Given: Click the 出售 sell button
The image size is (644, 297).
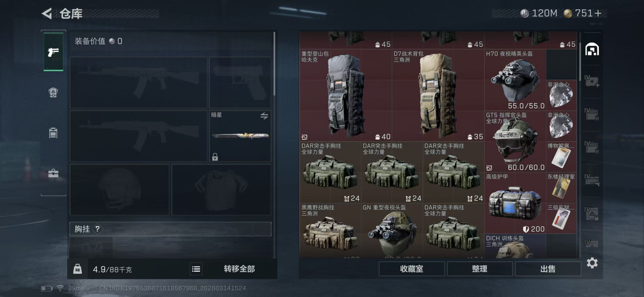Looking at the screenshot, I should tap(548, 269).
